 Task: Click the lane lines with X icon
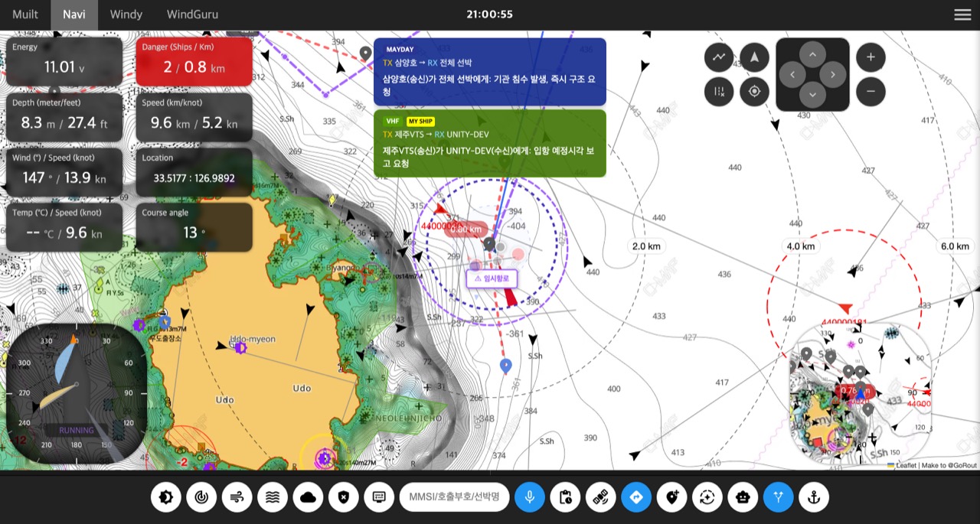click(719, 92)
